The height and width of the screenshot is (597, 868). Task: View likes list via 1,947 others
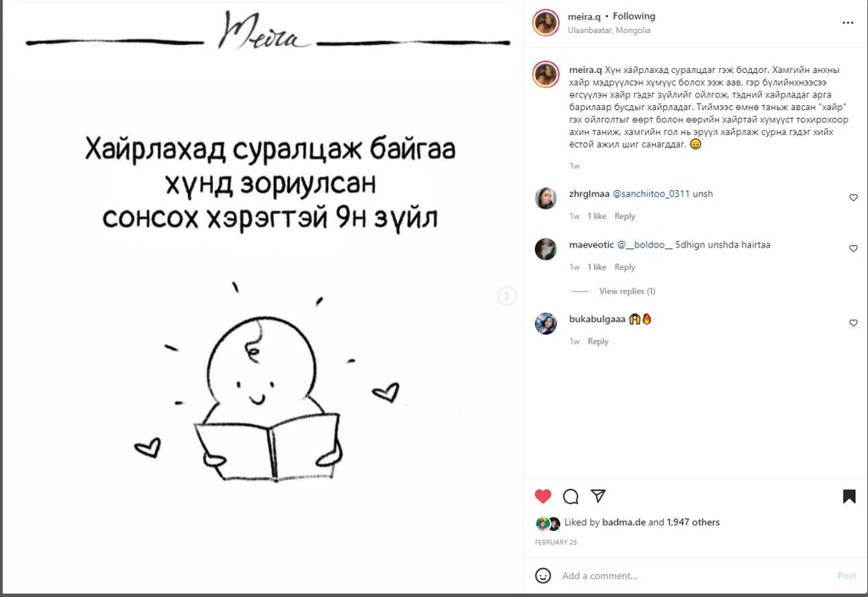693,522
